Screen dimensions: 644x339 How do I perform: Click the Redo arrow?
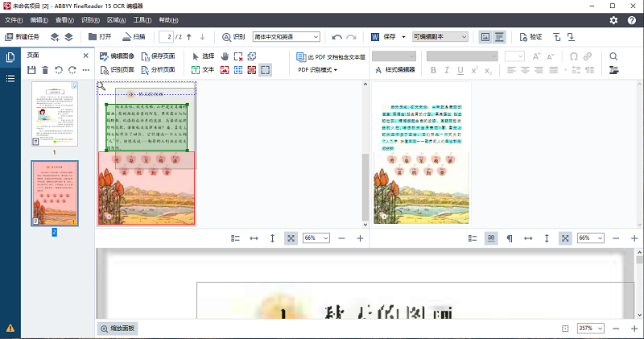coord(351,37)
